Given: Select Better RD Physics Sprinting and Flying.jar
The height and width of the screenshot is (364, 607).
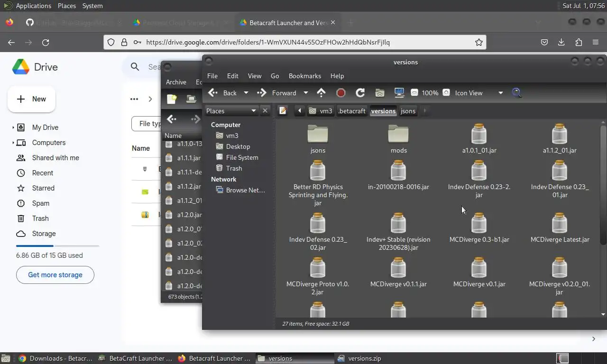Looking at the screenshot, I should coord(318,183).
